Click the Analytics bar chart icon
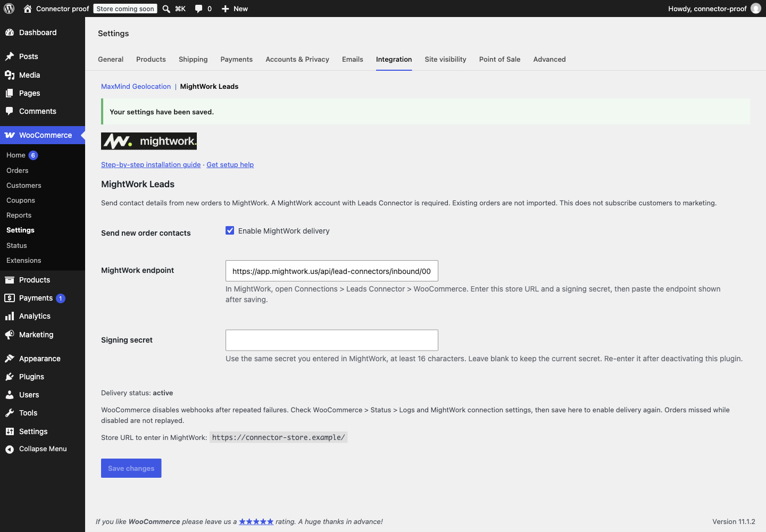 [x=10, y=316]
